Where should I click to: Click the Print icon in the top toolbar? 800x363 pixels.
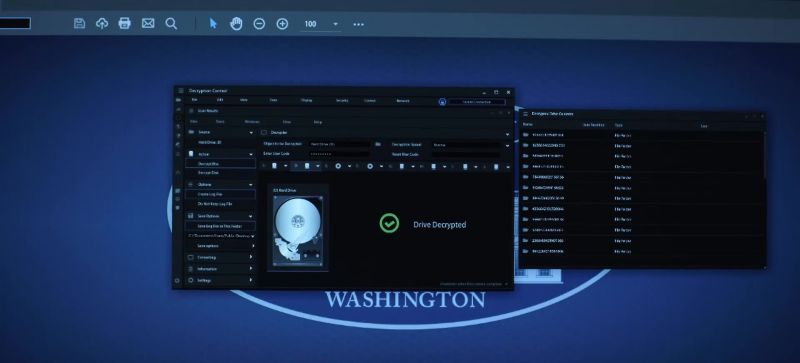124,23
